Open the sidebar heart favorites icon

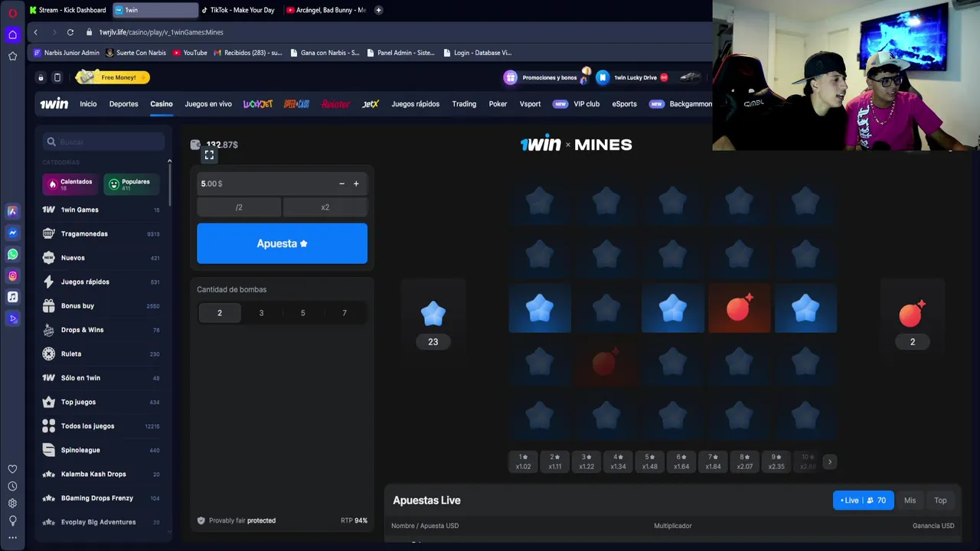pos(12,469)
